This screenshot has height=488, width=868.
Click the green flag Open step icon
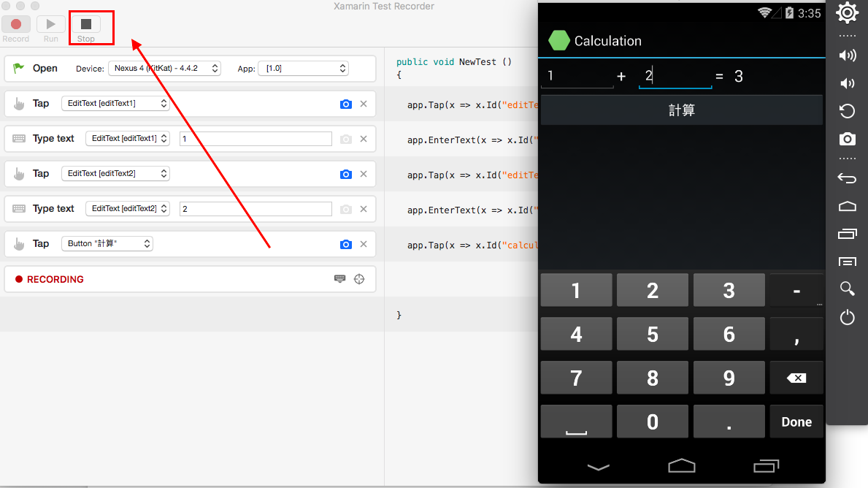click(18, 68)
